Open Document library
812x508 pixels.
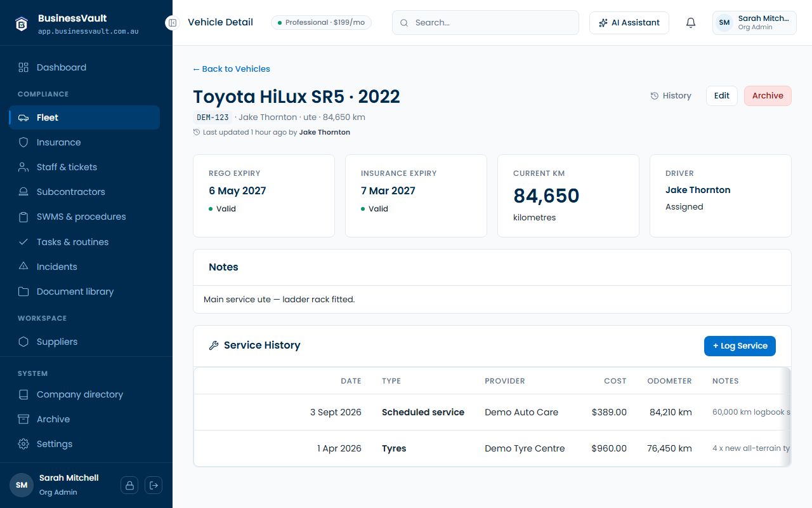click(84, 291)
